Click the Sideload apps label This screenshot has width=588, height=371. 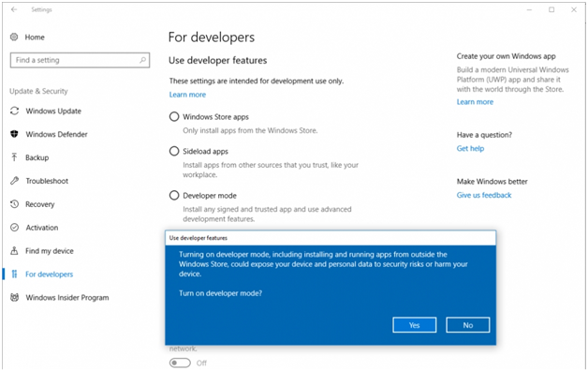(x=205, y=152)
